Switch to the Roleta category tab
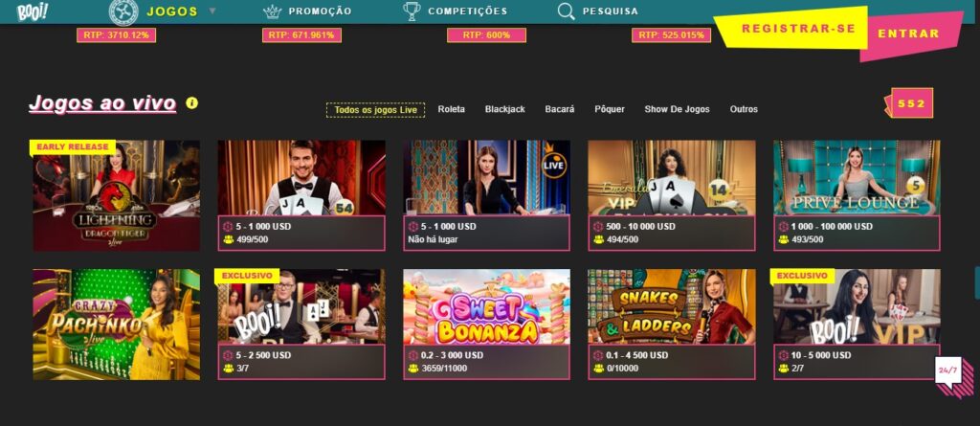This screenshot has width=980, height=426. tap(452, 109)
